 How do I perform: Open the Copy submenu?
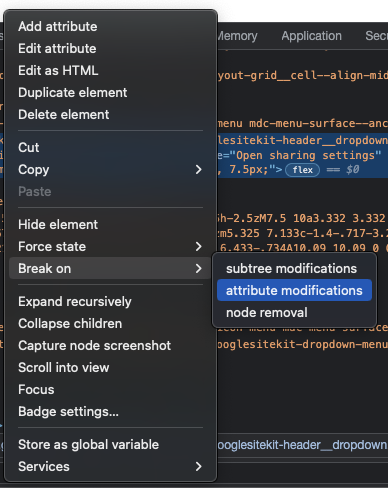tap(109, 170)
